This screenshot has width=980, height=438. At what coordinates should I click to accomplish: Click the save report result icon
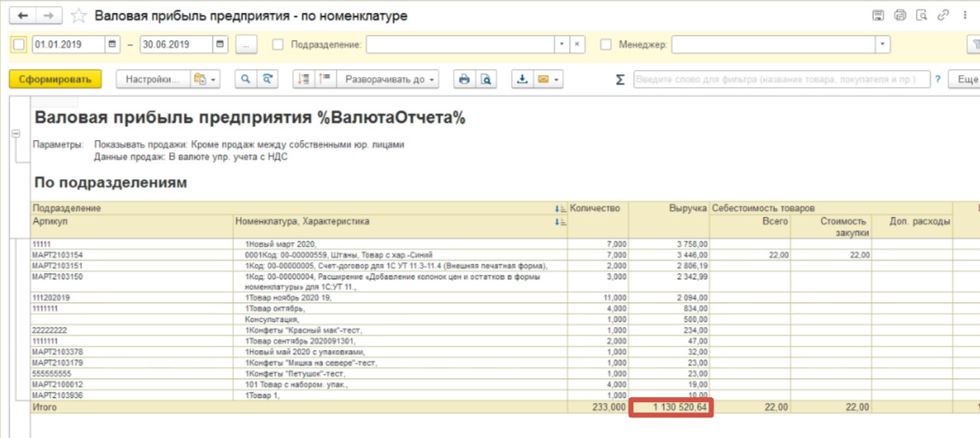point(522,79)
